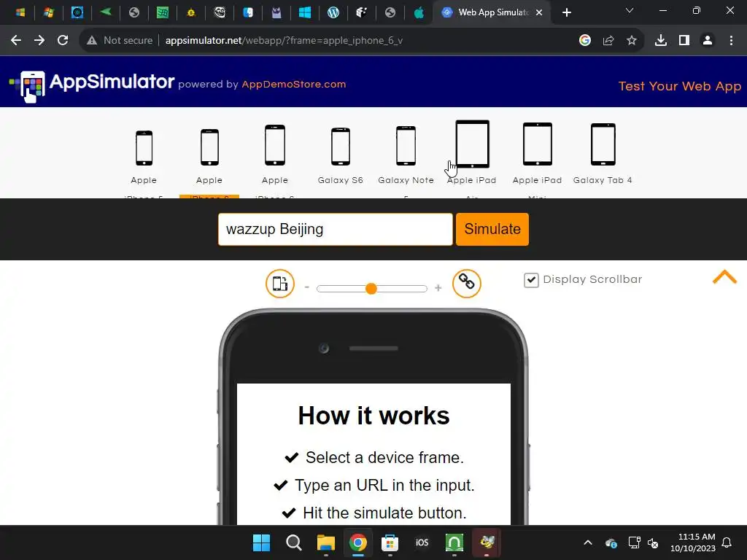This screenshot has height=560, width=747.
Task: Switch to the green Windows logo tab
Action: tap(163, 12)
